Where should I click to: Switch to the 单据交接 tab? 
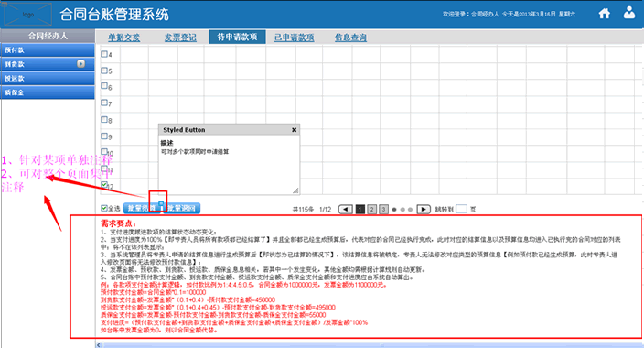point(123,38)
